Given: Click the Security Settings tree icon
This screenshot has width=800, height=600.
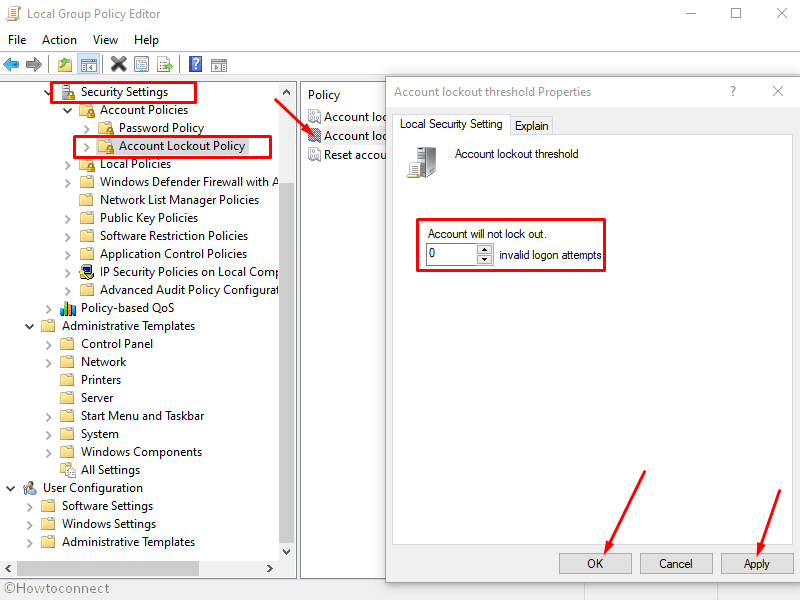Looking at the screenshot, I should click(68, 92).
